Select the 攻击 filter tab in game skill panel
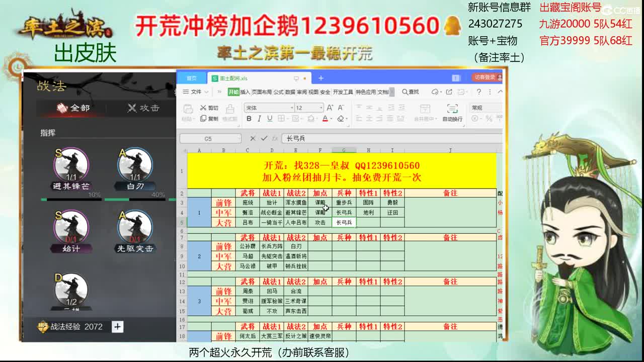644x362 pixels. click(143, 108)
